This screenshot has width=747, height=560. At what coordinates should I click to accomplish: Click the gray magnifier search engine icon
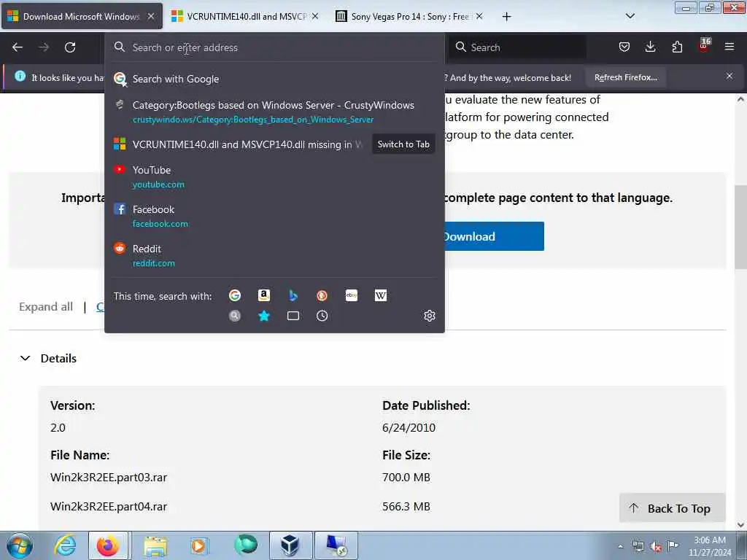[234, 316]
